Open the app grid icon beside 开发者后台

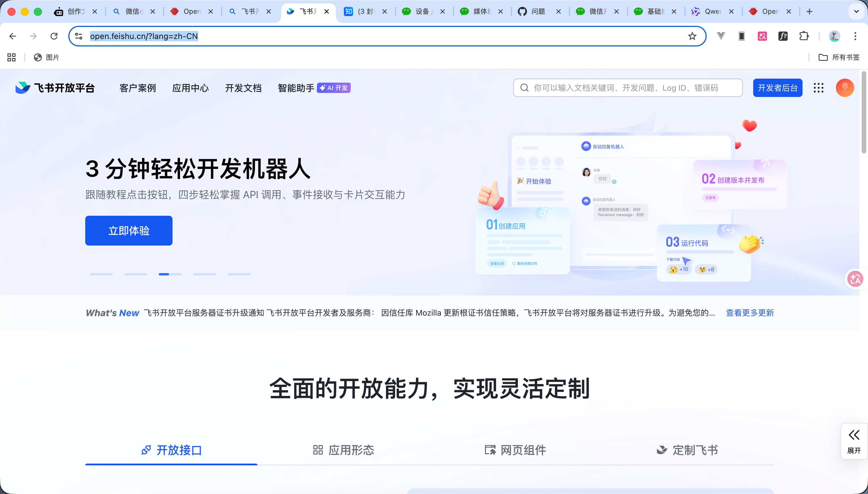pyautogui.click(x=819, y=87)
